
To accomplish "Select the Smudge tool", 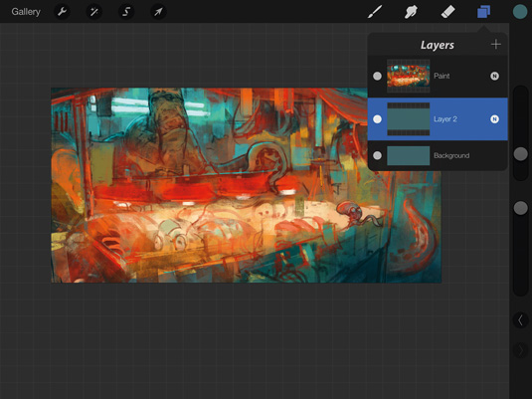I will pyautogui.click(x=411, y=12).
